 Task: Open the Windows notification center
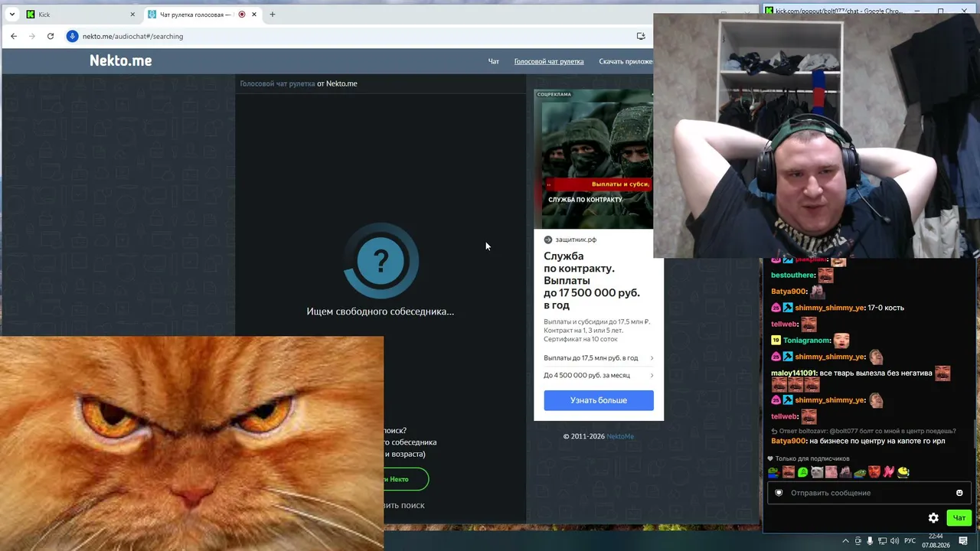tap(963, 541)
